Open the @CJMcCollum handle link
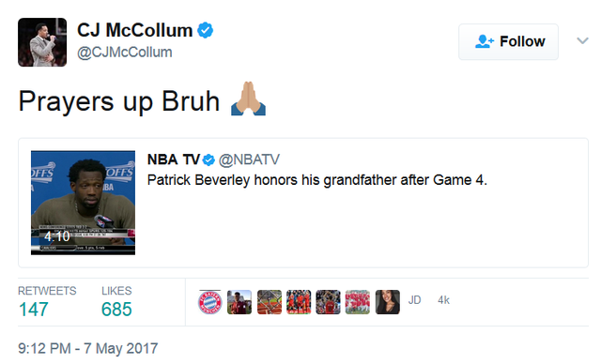601x364 pixels. [125, 52]
